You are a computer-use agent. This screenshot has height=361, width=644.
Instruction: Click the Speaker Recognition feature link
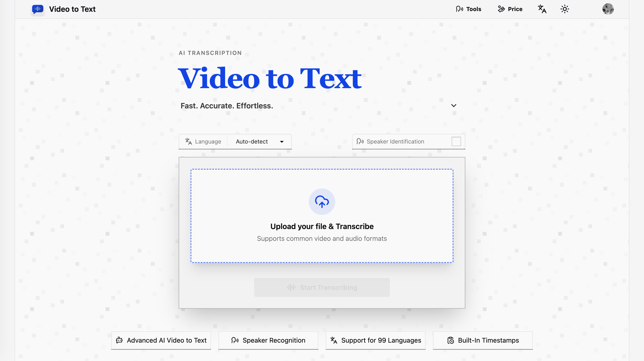click(268, 340)
